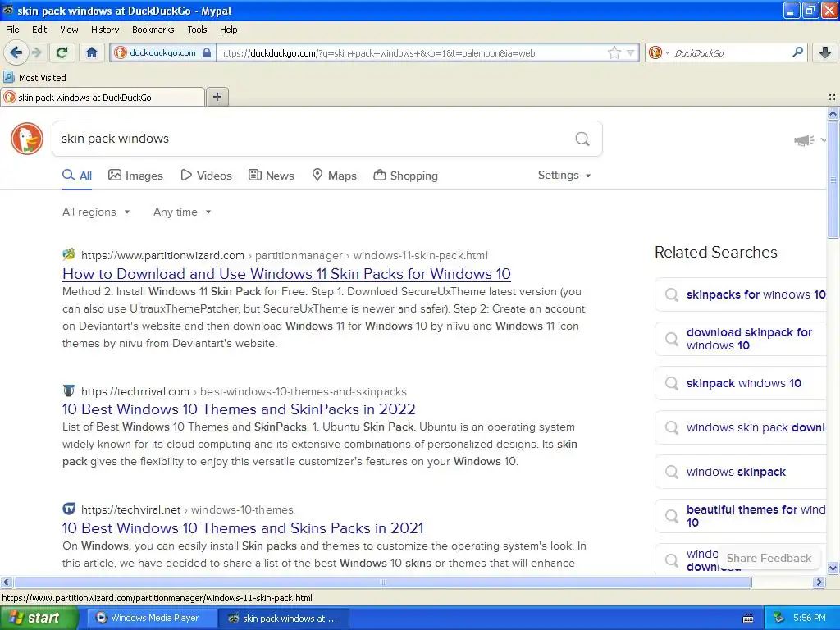Open the Help menu

229,30
